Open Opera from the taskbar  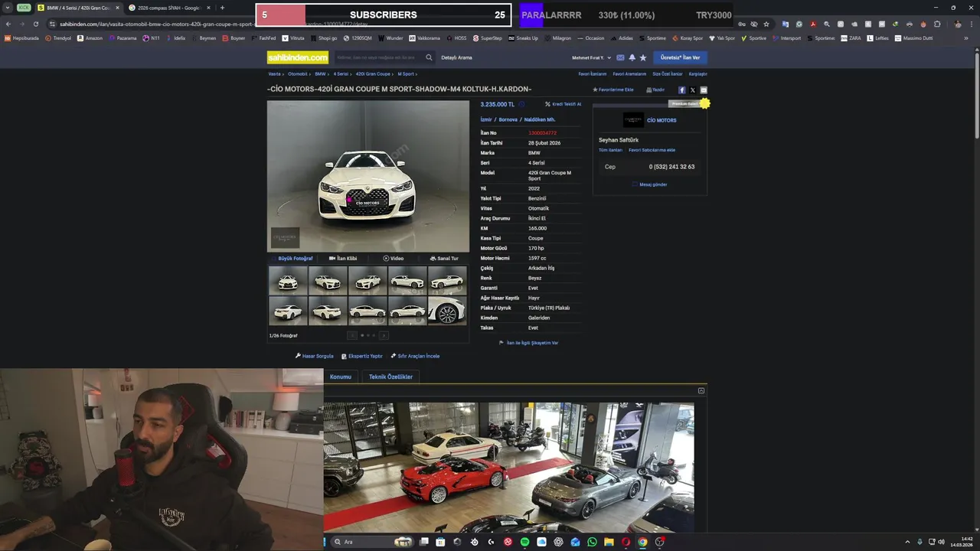tap(626, 542)
